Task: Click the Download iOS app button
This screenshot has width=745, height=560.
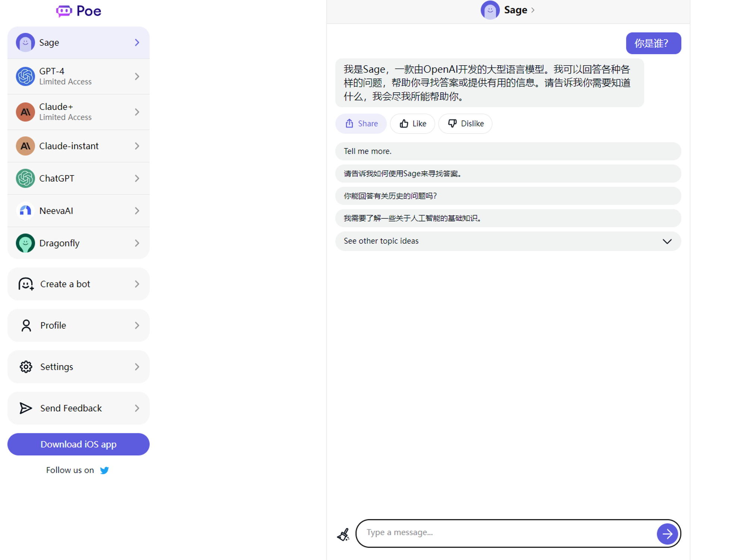Action: pyautogui.click(x=78, y=444)
